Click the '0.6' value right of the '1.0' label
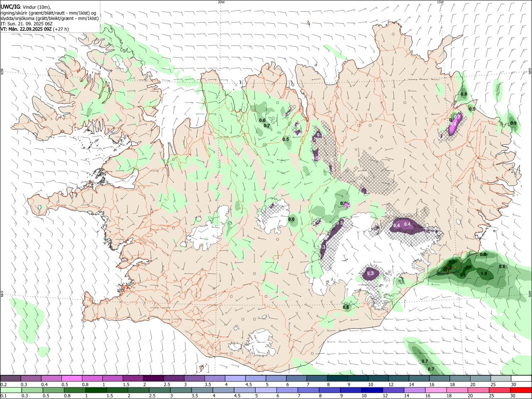Viewport: 532px width, 399px height. (502, 267)
